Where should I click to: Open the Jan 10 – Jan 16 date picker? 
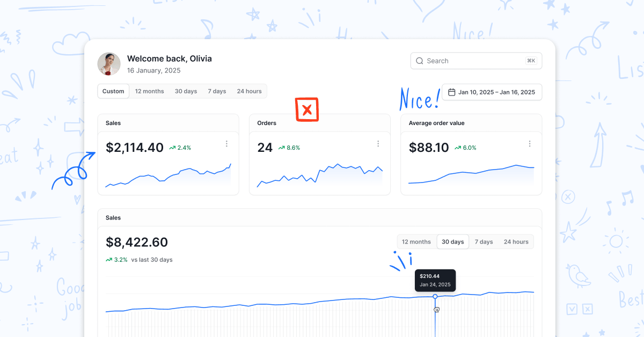tap(492, 92)
